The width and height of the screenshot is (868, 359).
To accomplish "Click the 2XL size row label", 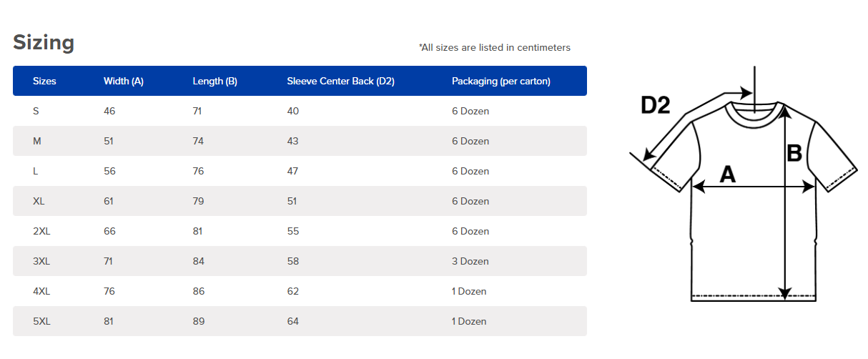I will pos(41,231).
